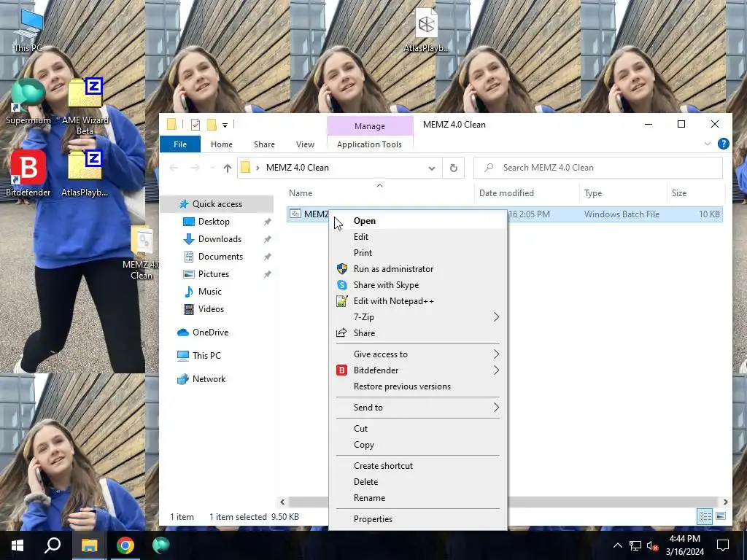
Task: Refresh the MEMZ 4.0 Clean folder
Action: click(x=454, y=168)
